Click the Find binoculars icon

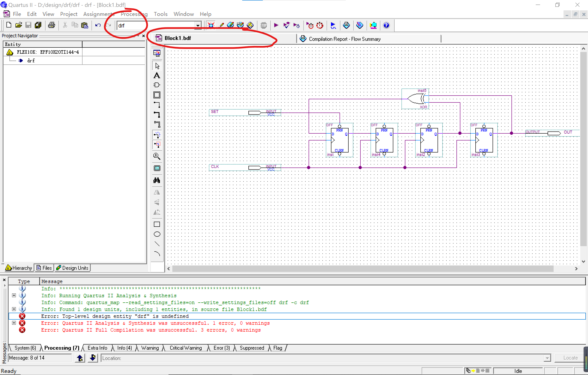coord(157,180)
